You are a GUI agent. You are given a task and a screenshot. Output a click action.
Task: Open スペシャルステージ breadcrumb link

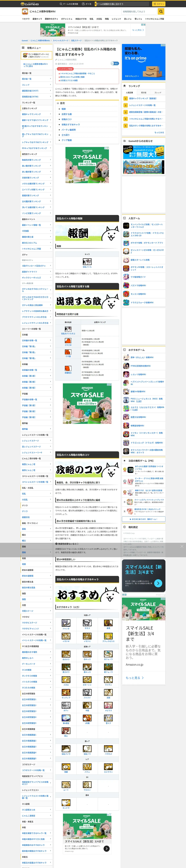[60, 41]
